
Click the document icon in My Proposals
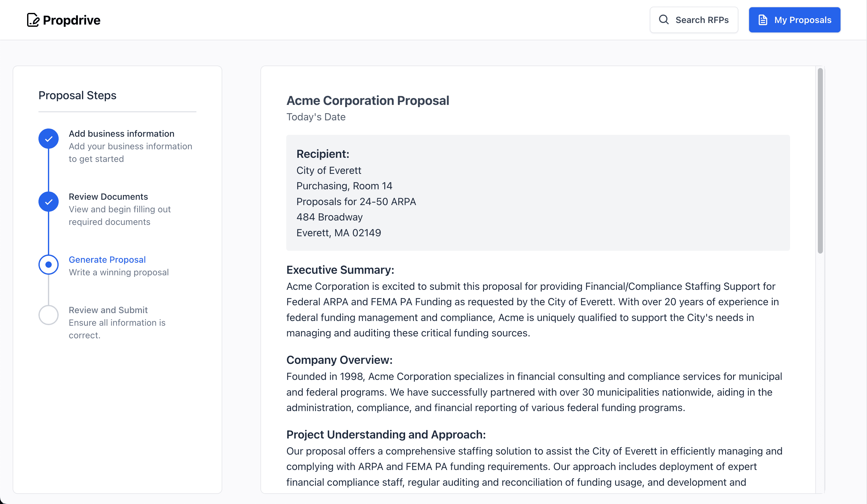pos(763,20)
